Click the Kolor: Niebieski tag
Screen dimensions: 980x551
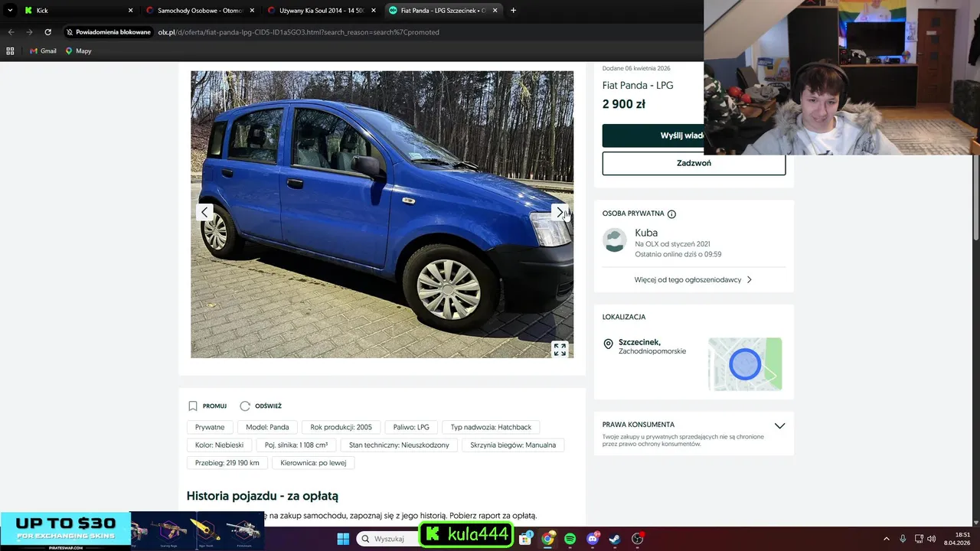pyautogui.click(x=219, y=445)
